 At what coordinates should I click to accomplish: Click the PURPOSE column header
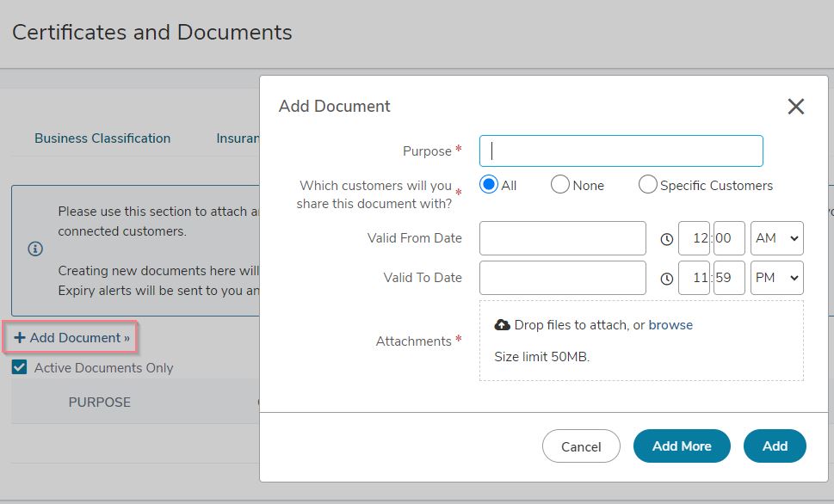(100, 402)
